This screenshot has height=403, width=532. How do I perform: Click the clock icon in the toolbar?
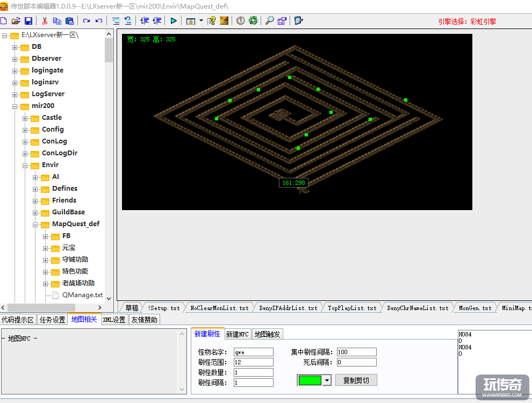click(240, 21)
